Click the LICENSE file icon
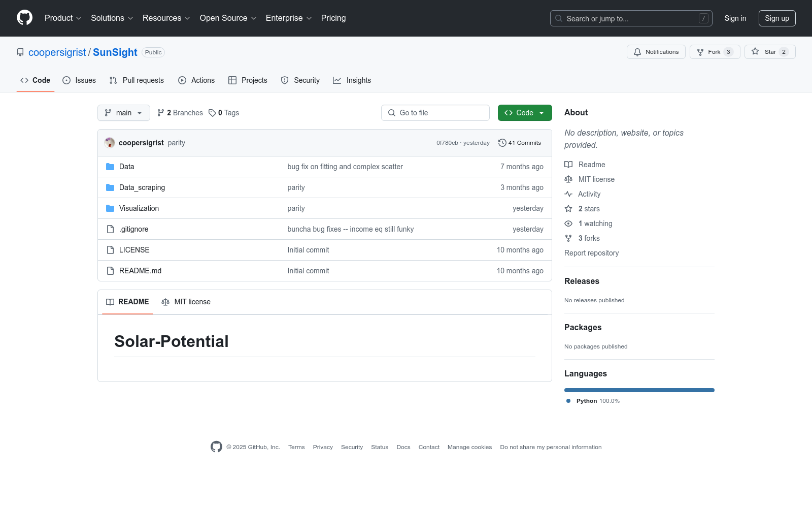Screen dimensions: 812x508 110,250
